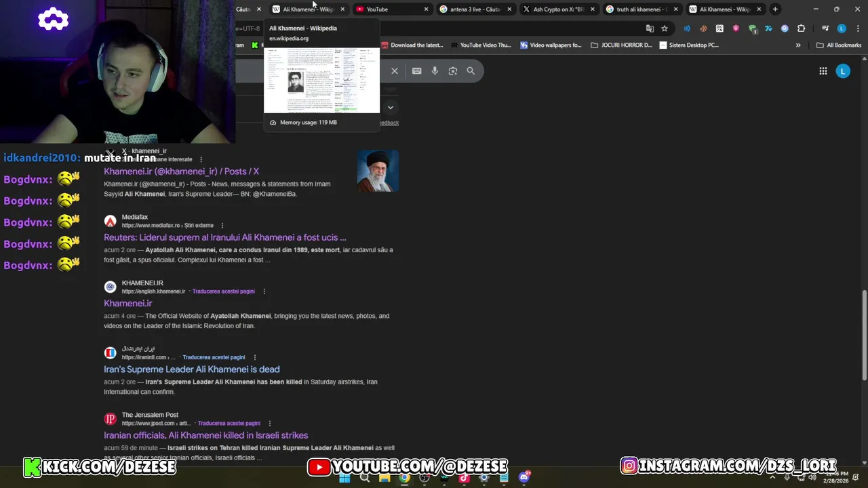Show more bookmarks with the double chevron
The width and height of the screenshot is (868, 488).
tap(798, 45)
